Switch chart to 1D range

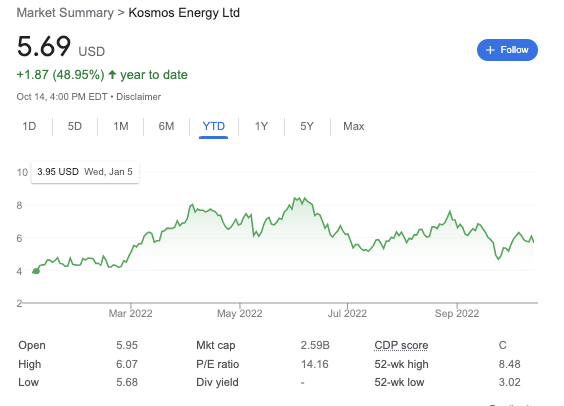click(29, 126)
